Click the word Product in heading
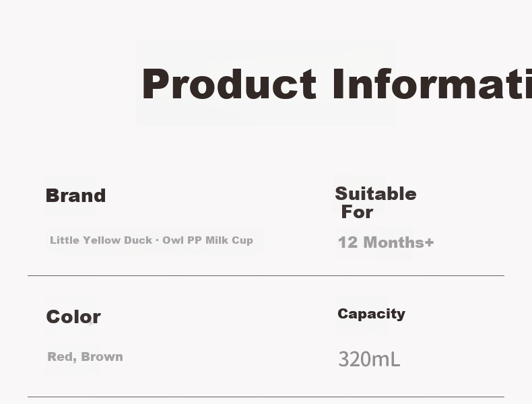Screen dimensions: 532x404 [x=230, y=83]
